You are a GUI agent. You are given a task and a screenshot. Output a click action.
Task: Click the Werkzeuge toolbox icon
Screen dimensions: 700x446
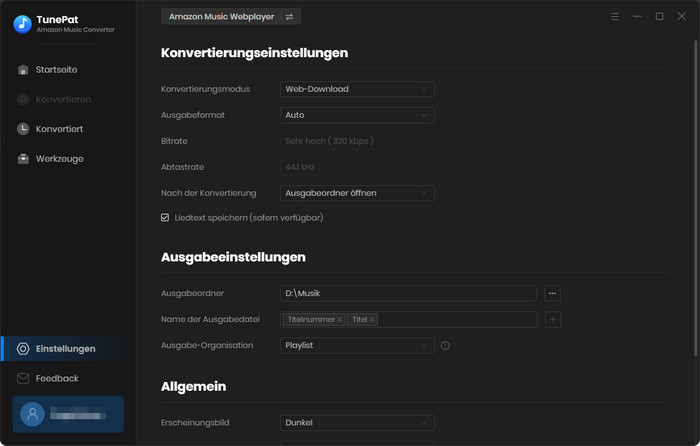point(23,159)
